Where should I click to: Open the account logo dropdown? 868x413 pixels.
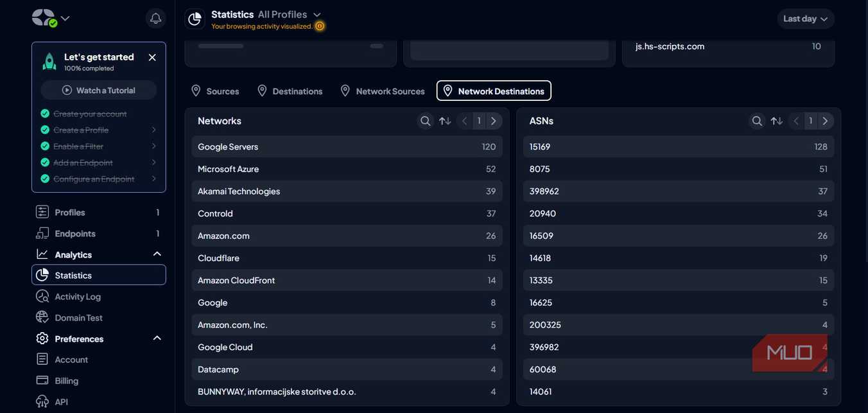(51, 18)
